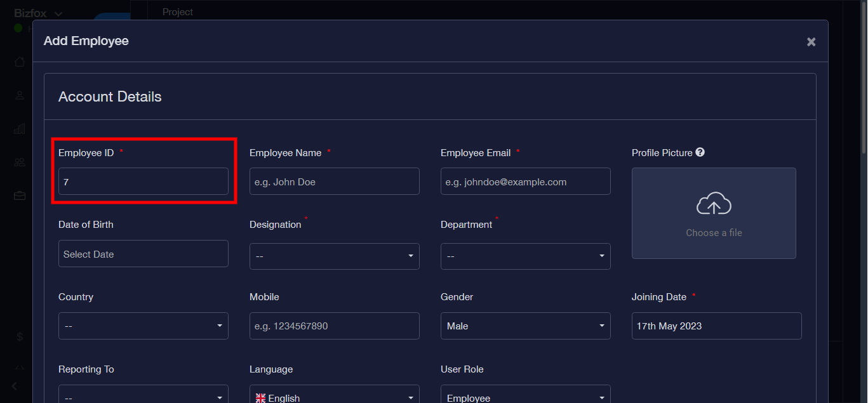This screenshot has width=868, height=403.
Task: Click the Profile Picture help icon
Action: click(x=700, y=152)
